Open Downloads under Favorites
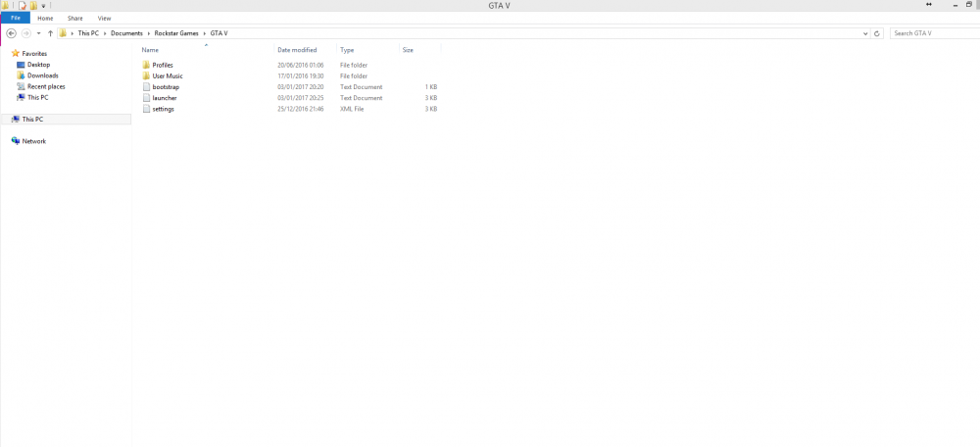This screenshot has width=980, height=447. click(x=37, y=75)
